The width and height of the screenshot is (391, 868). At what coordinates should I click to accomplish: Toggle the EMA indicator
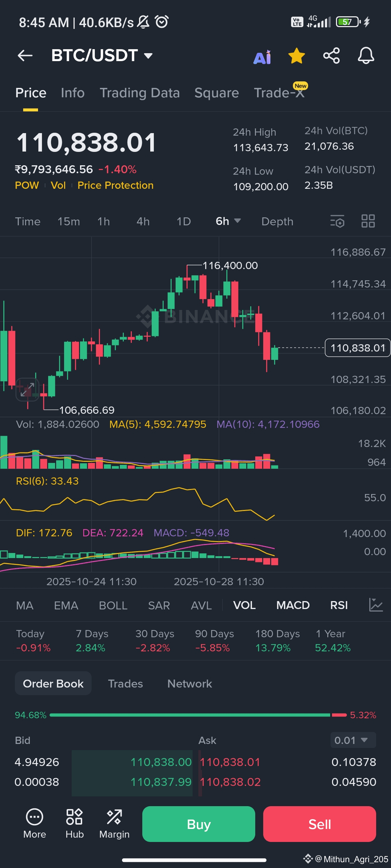coord(66,605)
